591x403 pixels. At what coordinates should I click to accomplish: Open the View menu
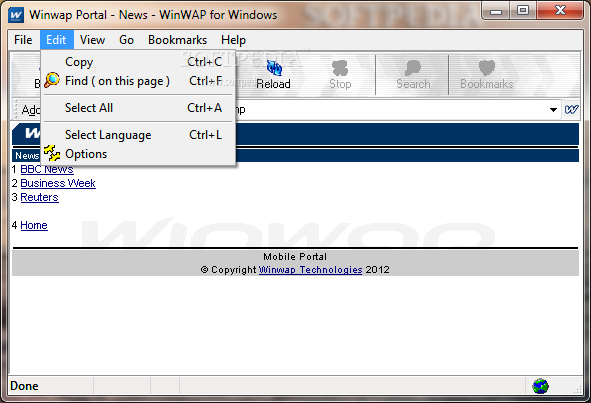point(92,40)
